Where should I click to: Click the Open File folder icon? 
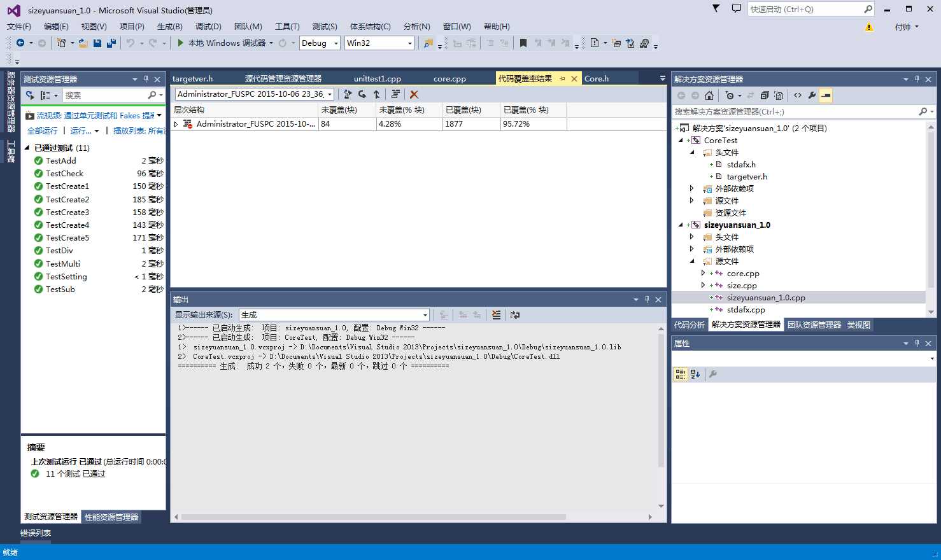click(x=83, y=43)
